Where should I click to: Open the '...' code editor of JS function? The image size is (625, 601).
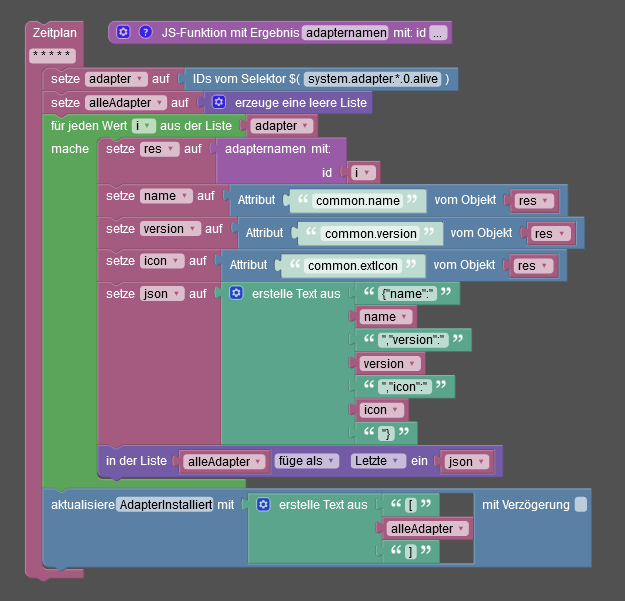pos(438,33)
